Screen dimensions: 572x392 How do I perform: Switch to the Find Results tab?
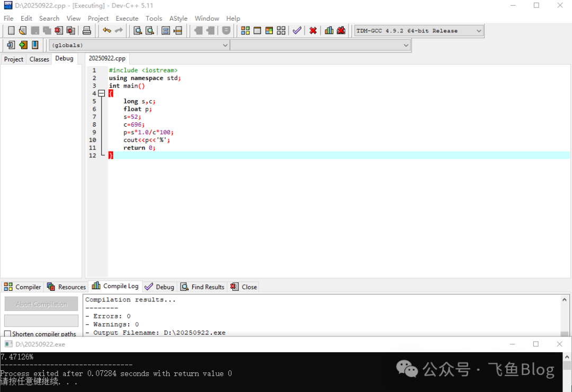coord(203,287)
